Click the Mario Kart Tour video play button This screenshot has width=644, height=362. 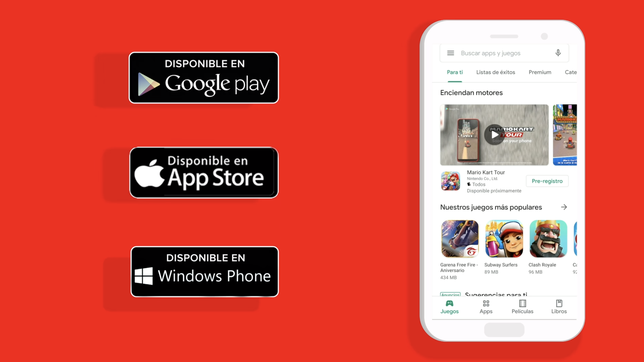494,134
